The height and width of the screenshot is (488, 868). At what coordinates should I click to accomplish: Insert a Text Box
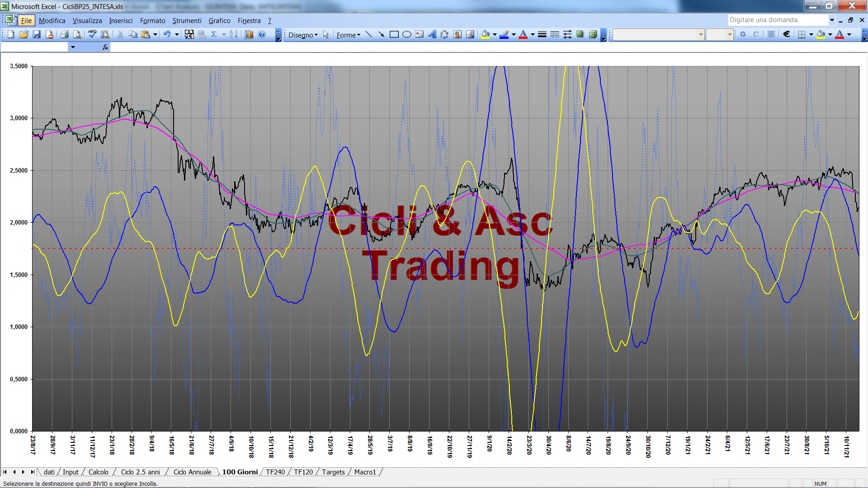coord(419,35)
